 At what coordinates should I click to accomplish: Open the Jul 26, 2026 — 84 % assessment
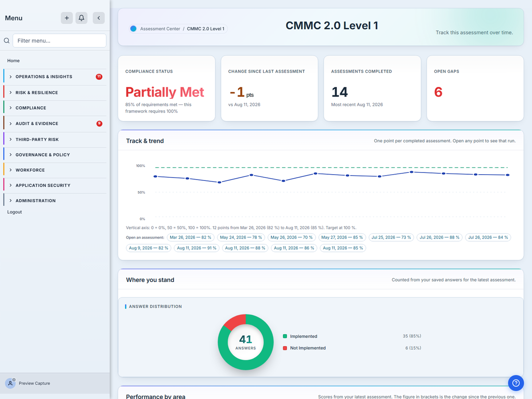[488, 237]
